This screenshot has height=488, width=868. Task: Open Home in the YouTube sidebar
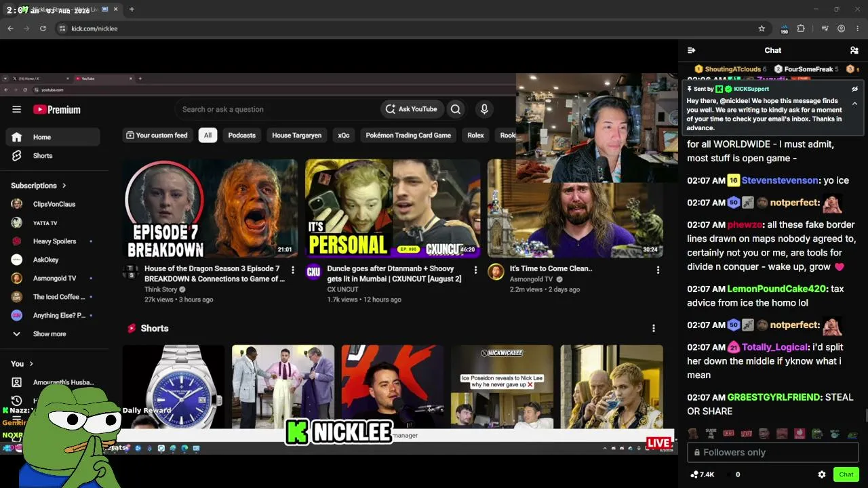(53, 137)
